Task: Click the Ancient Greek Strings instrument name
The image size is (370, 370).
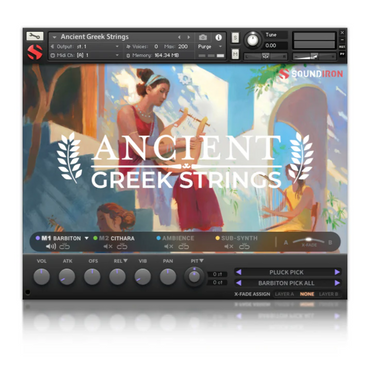Action: (95, 37)
